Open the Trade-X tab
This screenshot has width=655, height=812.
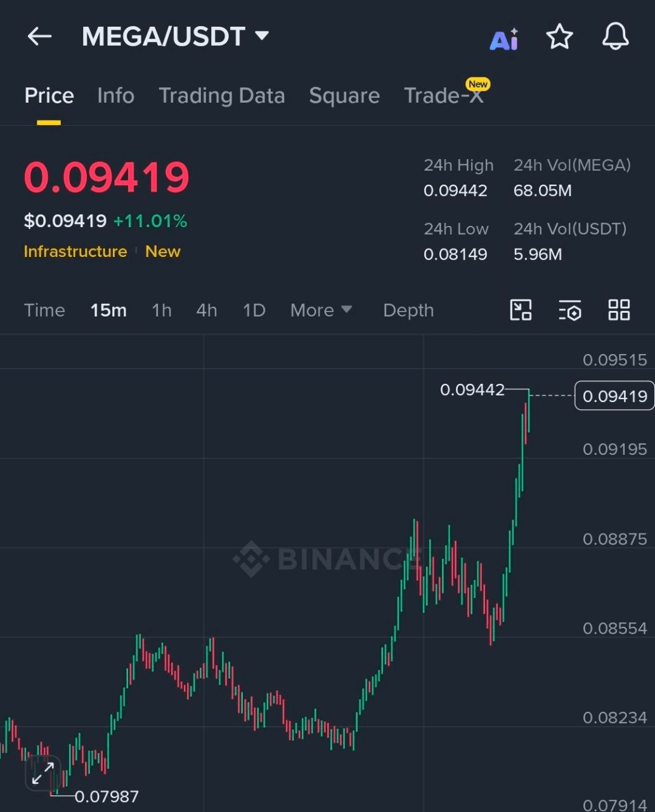pos(444,96)
